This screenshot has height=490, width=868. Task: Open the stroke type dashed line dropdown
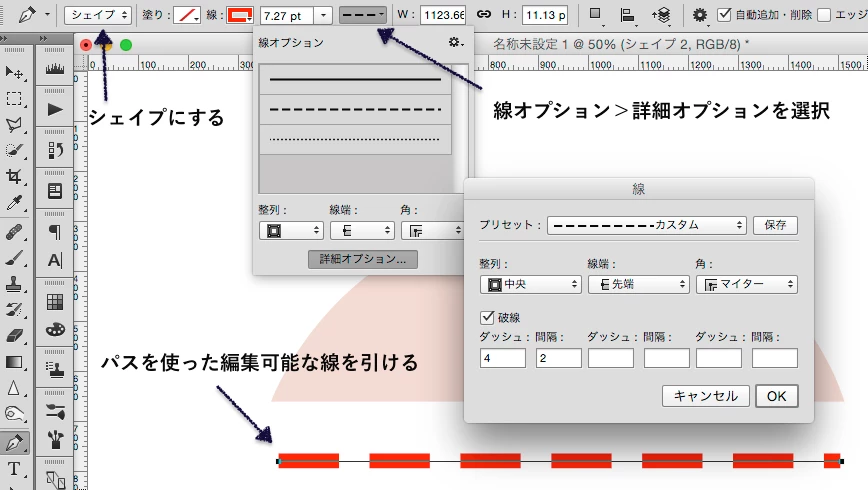363,15
